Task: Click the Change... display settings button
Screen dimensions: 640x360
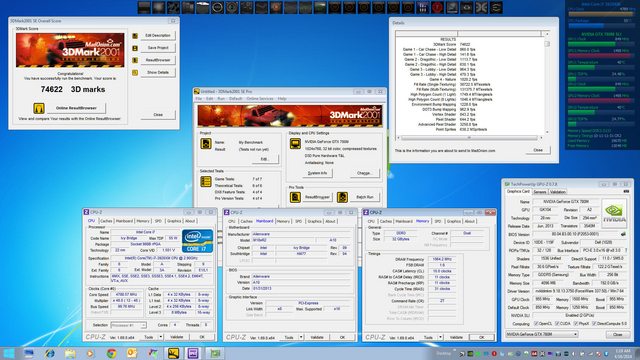Action: 364,173
